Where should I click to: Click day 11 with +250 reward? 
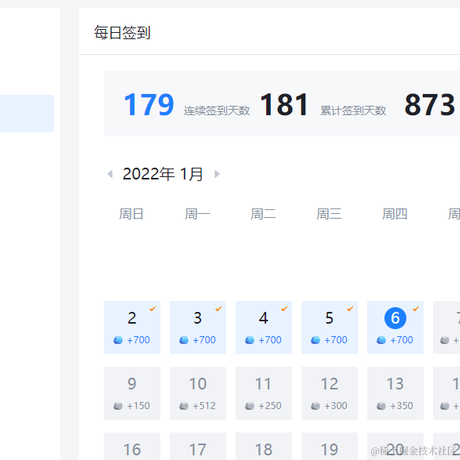264,393
